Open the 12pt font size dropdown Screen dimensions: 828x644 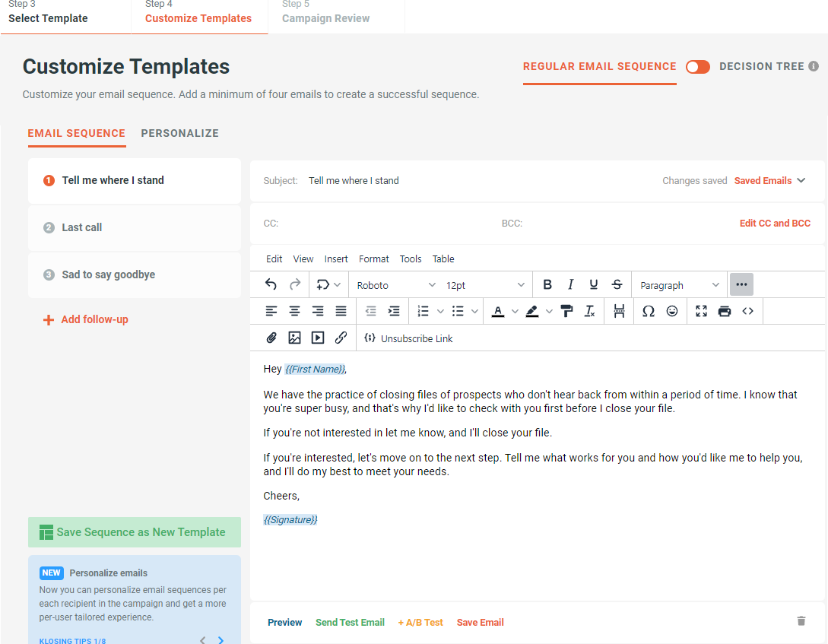pyautogui.click(x=485, y=285)
